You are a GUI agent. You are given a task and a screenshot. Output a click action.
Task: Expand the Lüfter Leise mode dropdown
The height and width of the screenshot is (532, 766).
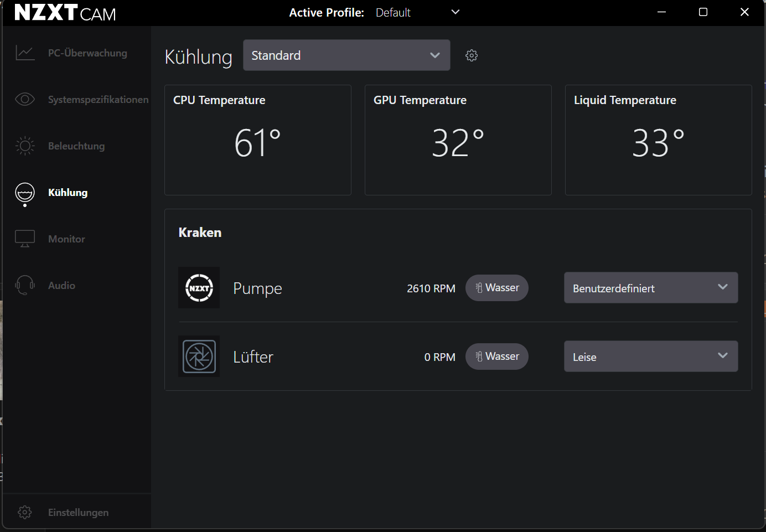(x=651, y=357)
